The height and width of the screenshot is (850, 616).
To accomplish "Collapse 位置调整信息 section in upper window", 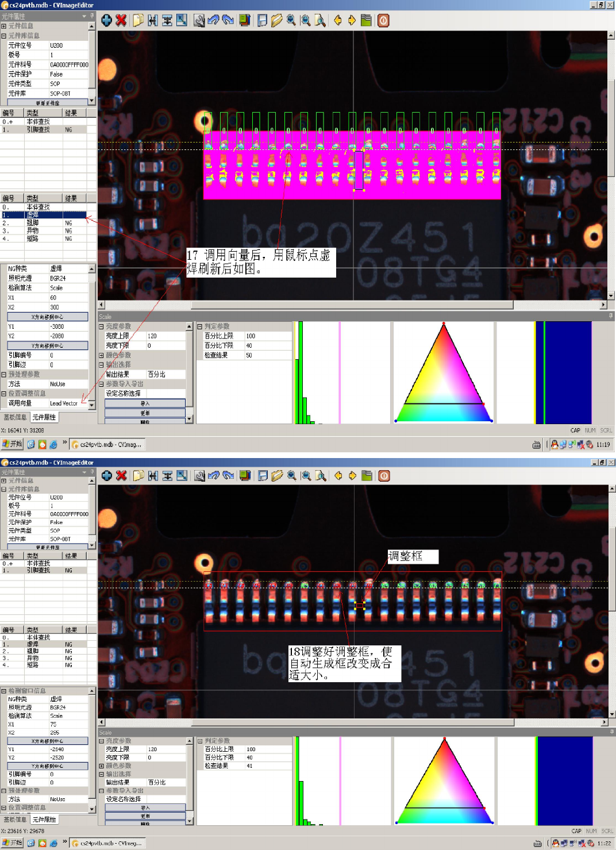I will tap(3, 394).
